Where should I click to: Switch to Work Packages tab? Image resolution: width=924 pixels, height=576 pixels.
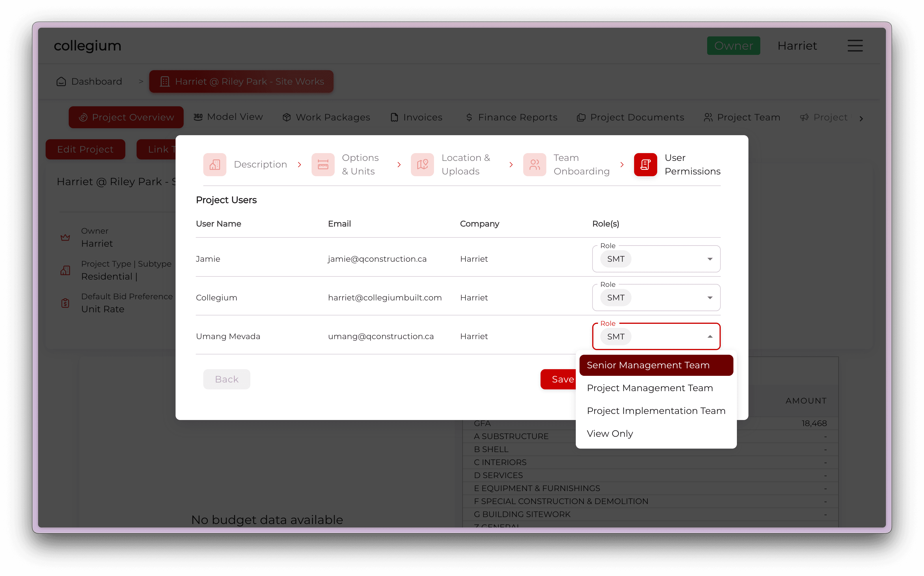326,117
